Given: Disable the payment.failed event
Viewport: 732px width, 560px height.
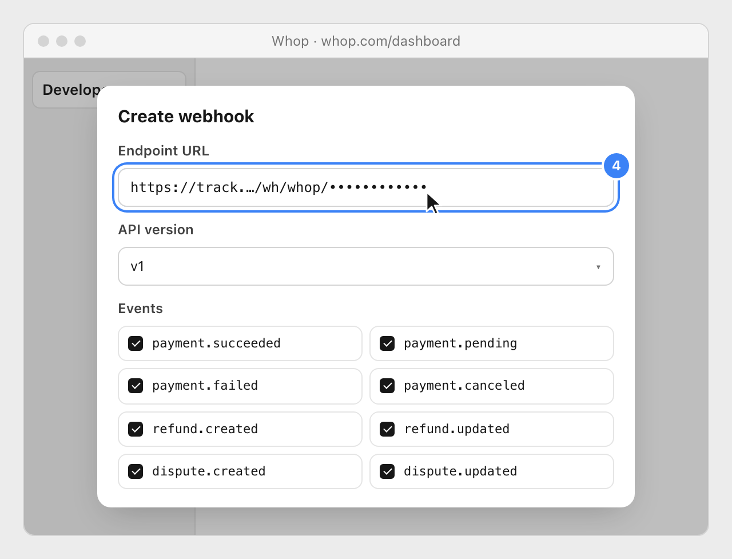Looking at the screenshot, I should [136, 386].
